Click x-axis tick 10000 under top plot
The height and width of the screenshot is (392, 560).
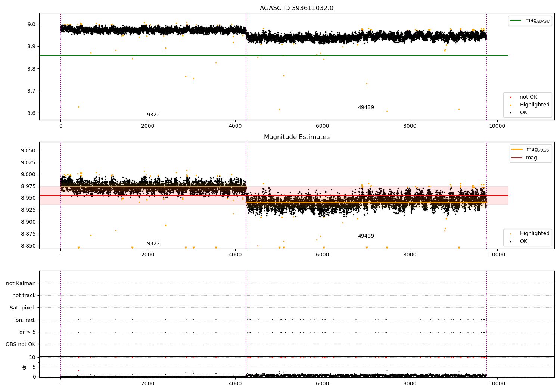coord(497,126)
